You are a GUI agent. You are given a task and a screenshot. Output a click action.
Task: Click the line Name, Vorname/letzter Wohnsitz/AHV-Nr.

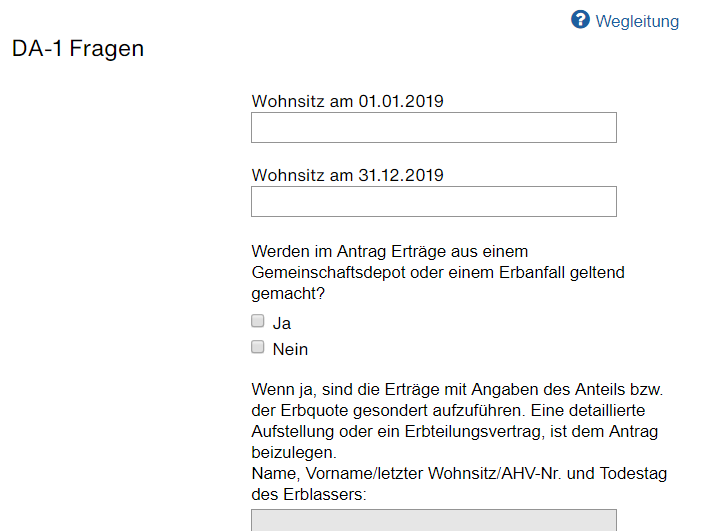pos(459,474)
